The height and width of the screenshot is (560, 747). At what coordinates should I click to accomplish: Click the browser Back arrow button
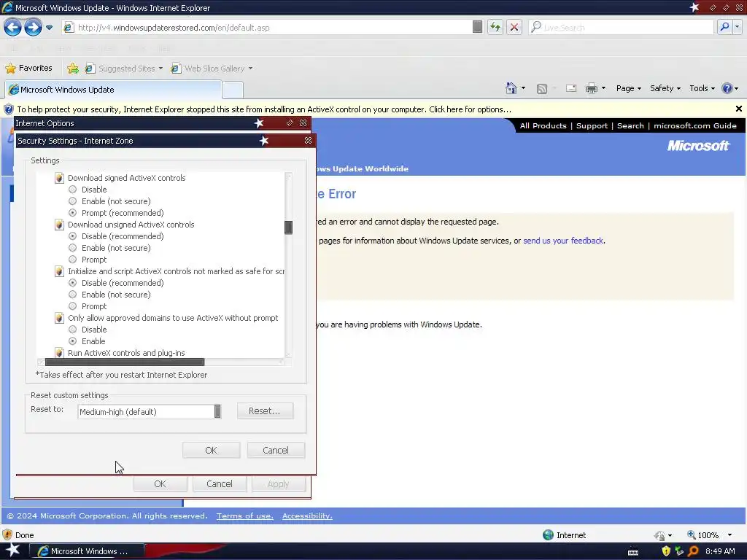12,27
